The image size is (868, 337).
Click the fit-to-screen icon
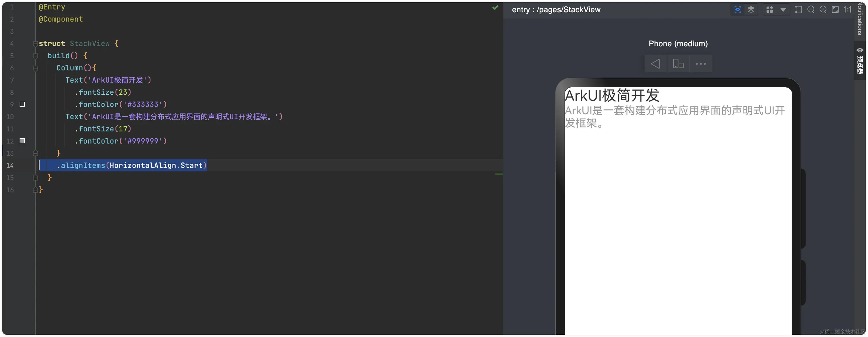coord(835,9)
